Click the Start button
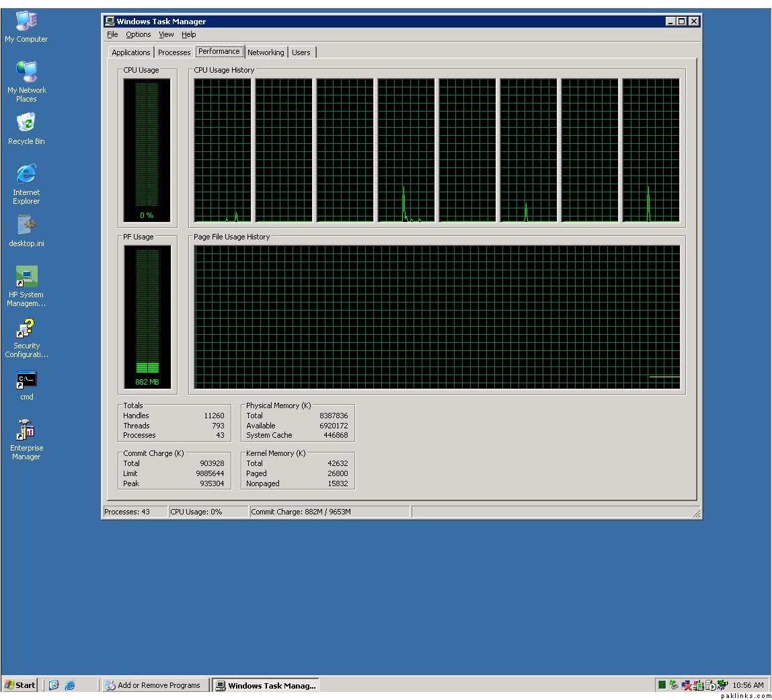The height and width of the screenshot is (700, 772). (x=20, y=685)
